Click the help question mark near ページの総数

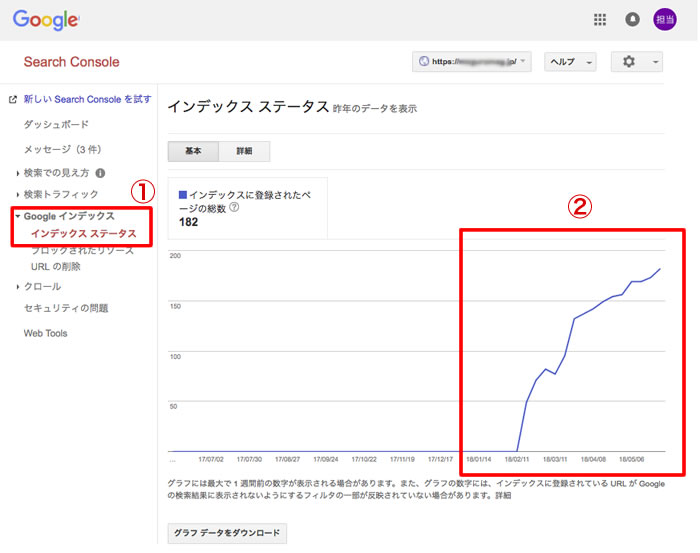pos(234,207)
